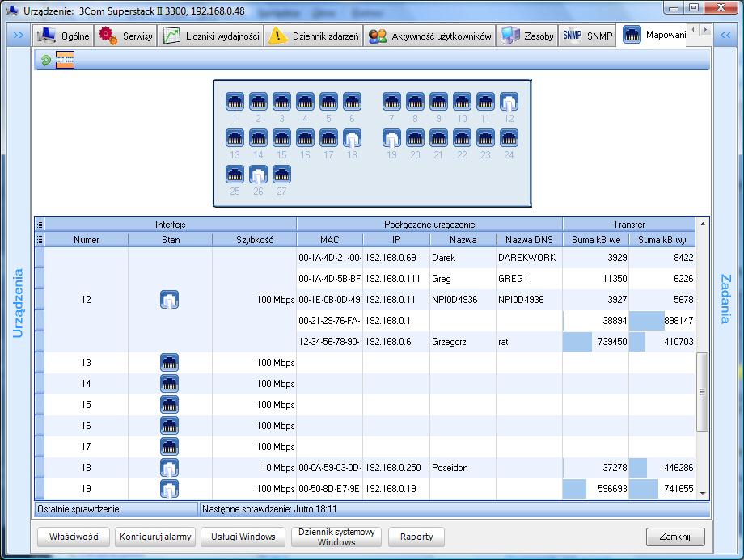The height and width of the screenshot is (560, 744).
Task: Close the dialog with Zamknij button
Action: [675, 537]
